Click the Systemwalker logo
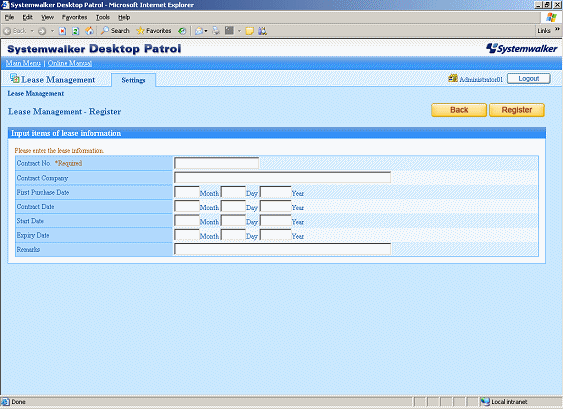The height and width of the screenshot is (409, 563). click(522, 48)
